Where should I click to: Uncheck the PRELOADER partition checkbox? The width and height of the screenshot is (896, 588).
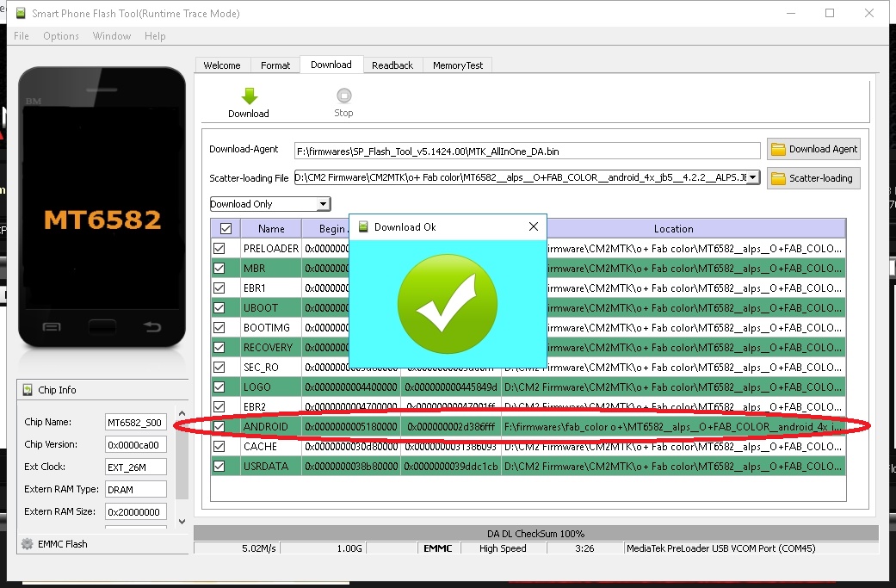pos(219,249)
